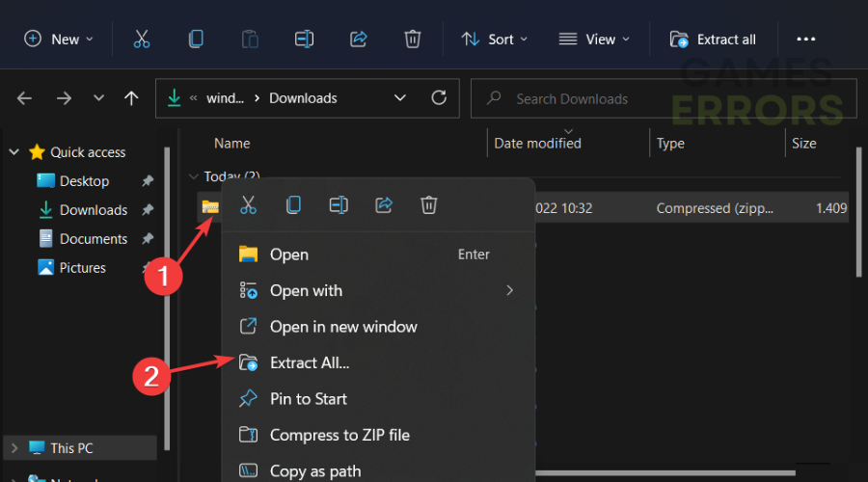Viewport: 868px width, 482px height.
Task: Click the Cut scissors icon in the context menu
Action: pyautogui.click(x=248, y=204)
